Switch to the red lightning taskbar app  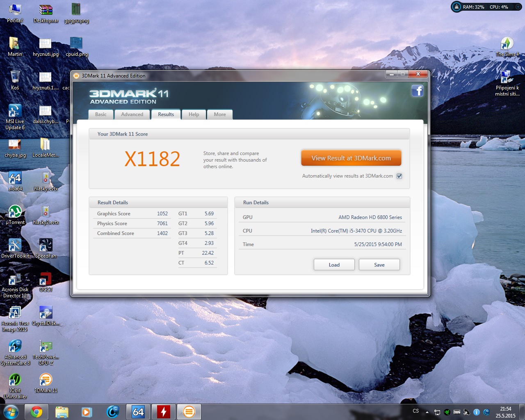164,412
